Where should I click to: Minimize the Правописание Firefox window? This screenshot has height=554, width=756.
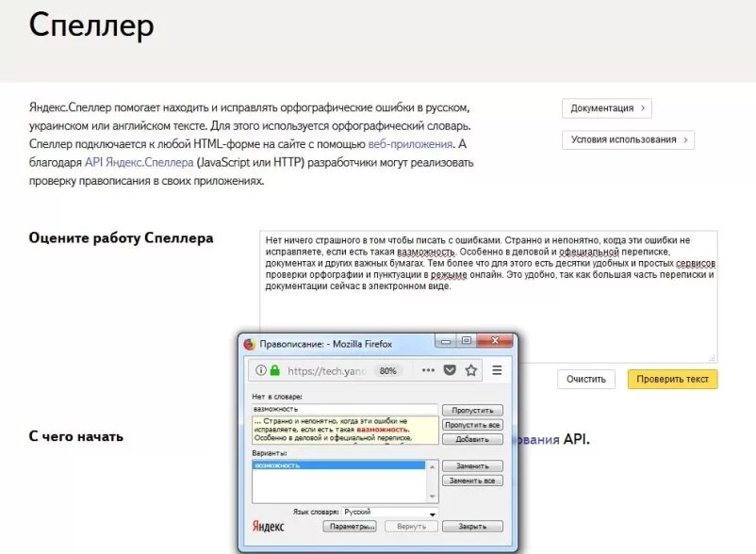point(446,341)
